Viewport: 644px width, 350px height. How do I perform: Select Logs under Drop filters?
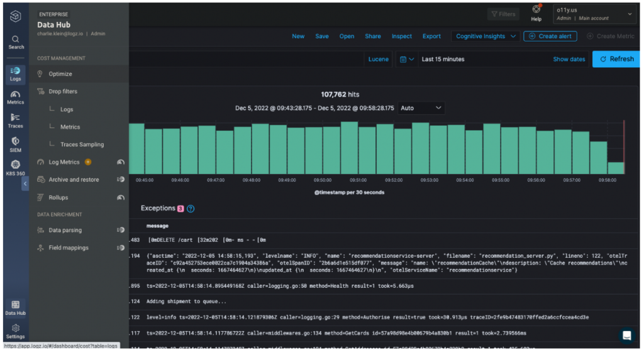(x=67, y=109)
